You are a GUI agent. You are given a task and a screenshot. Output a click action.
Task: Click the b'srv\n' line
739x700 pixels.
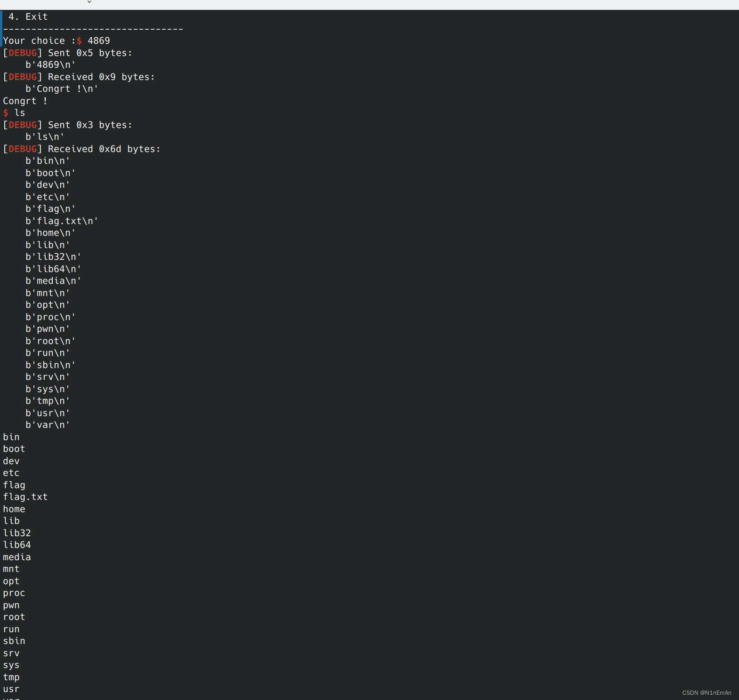pos(48,377)
